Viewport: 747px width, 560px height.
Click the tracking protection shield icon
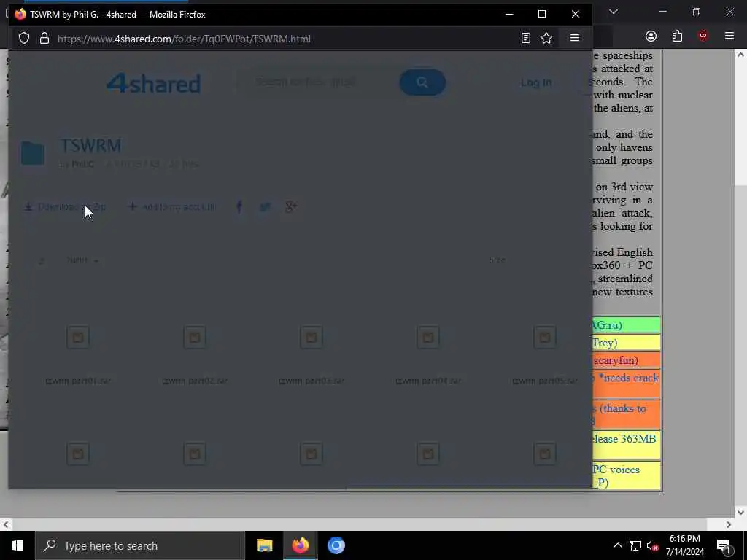[24, 38]
